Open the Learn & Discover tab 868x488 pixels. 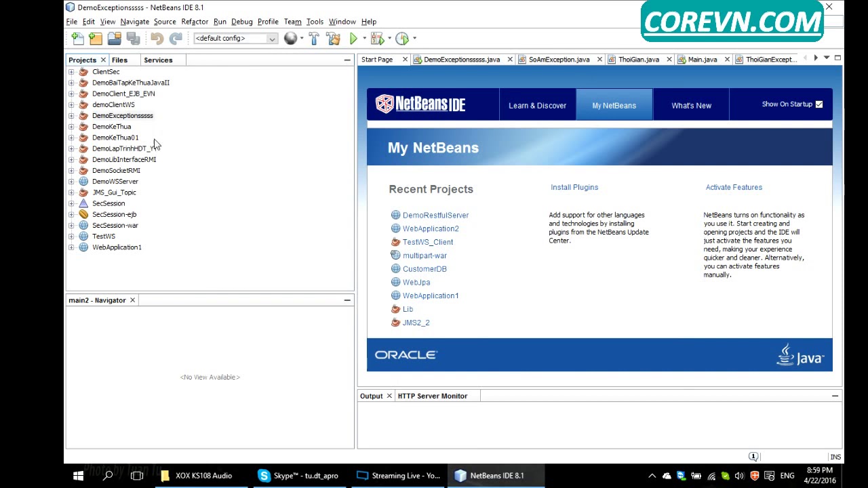[537, 106]
